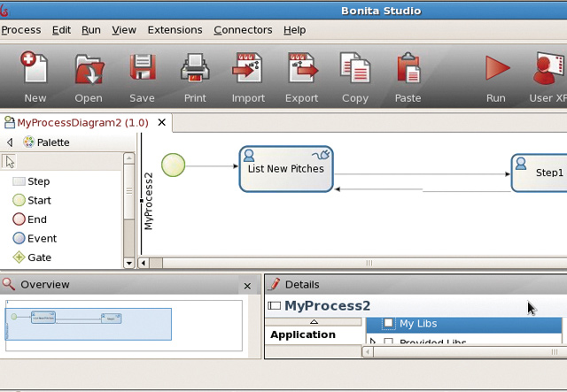Click the New diagram toolbar icon

34,67
